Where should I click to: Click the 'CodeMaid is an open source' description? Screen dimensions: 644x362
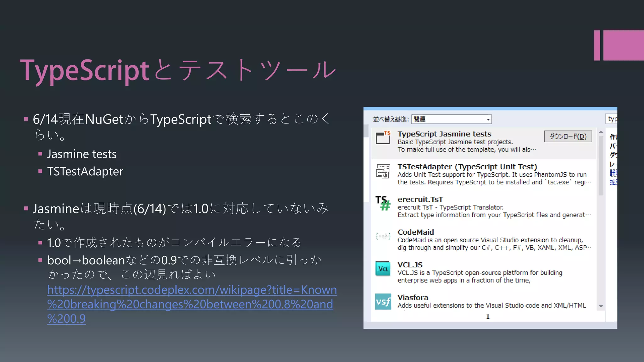(494, 244)
